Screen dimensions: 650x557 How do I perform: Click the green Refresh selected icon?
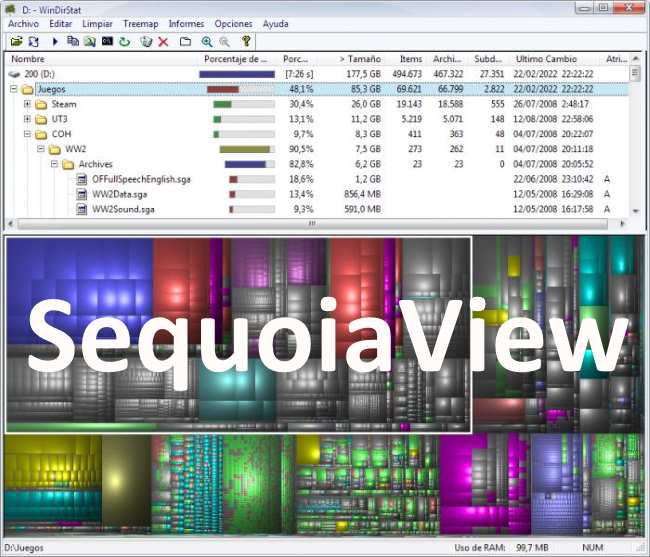tap(124, 41)
